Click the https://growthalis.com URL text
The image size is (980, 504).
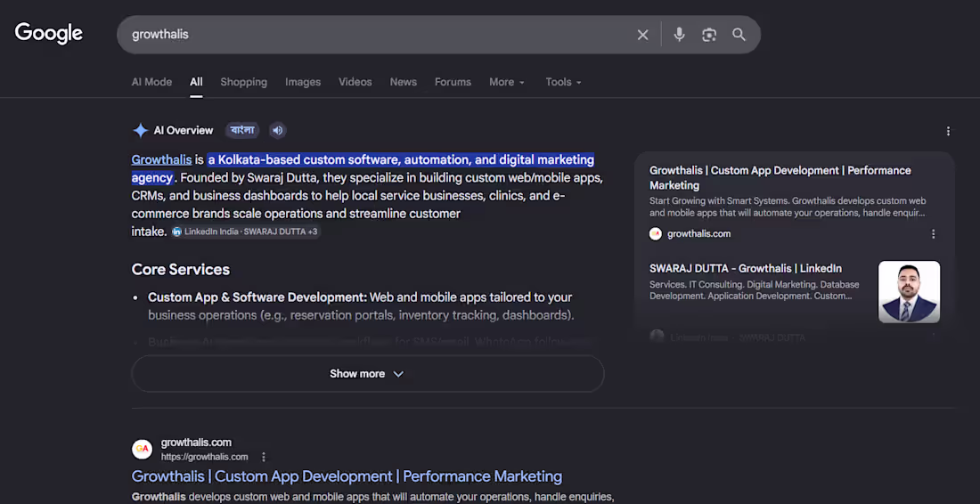point(204,457)
